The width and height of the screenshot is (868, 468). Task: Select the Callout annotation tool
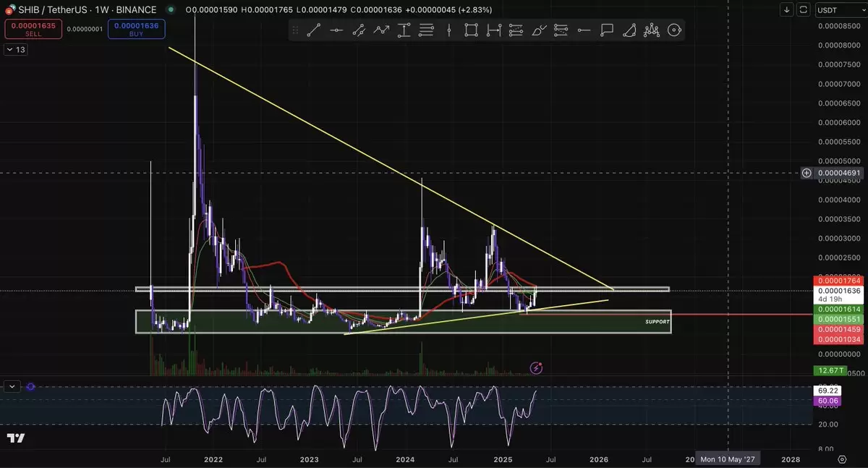click(607, 30)
